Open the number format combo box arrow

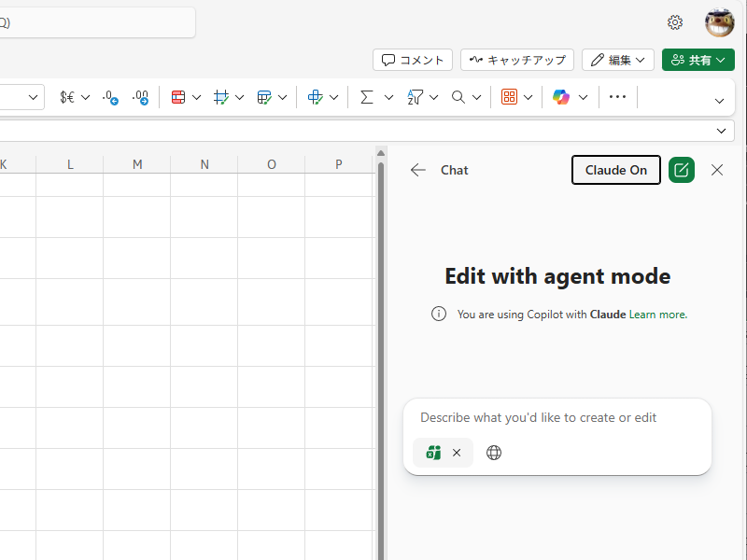[33, 98]
